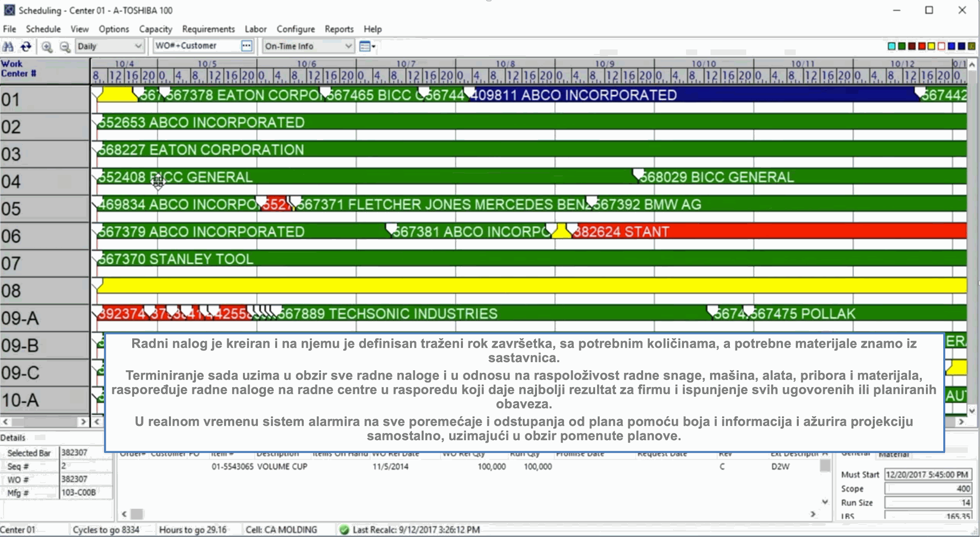The width and height of the screenshot is (980, 537).
Task: Open the Requirements menu
Action: [208, 29]
